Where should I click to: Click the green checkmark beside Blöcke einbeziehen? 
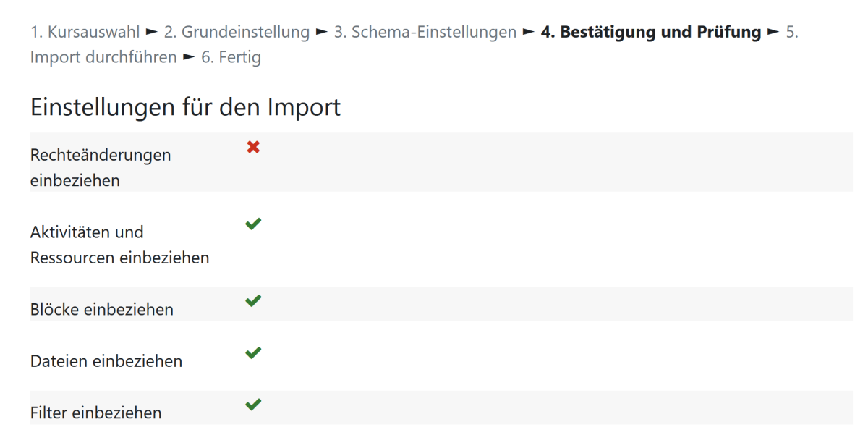tap(253, 301)
